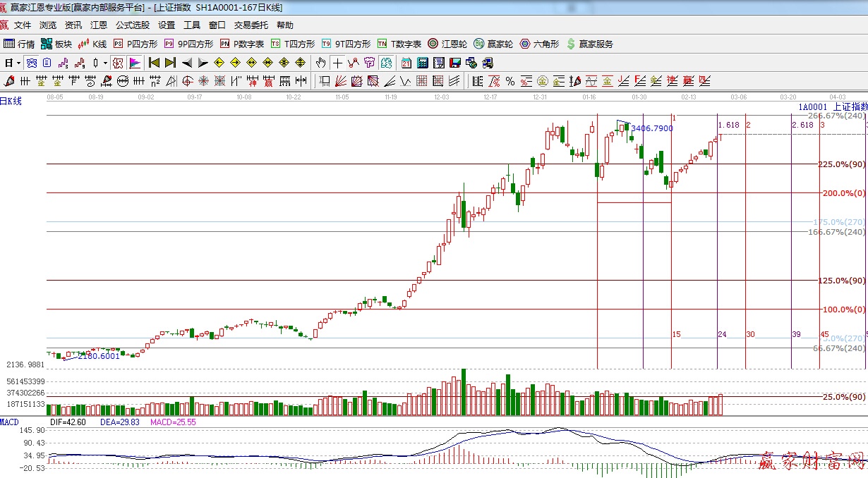868x478 pixels.
Task: Toggle the crosshair cursor button
Action: (x=338, y=63)
